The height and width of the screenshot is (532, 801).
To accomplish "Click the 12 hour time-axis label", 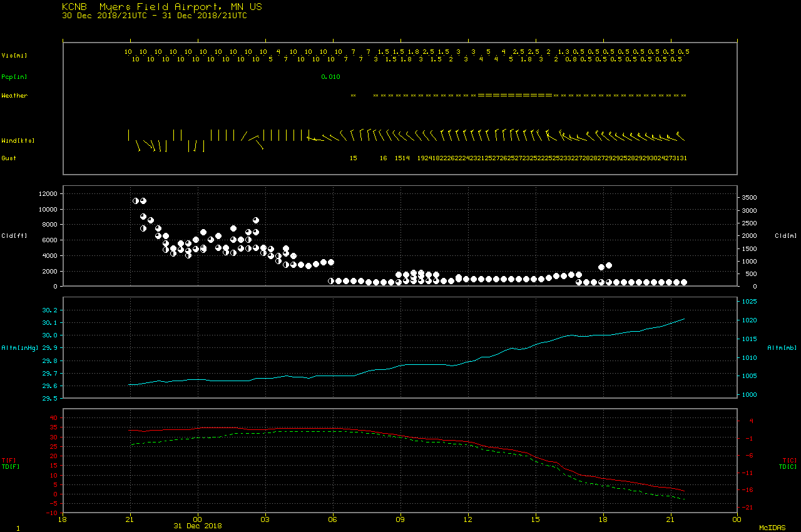I will [x=468, y=519].
